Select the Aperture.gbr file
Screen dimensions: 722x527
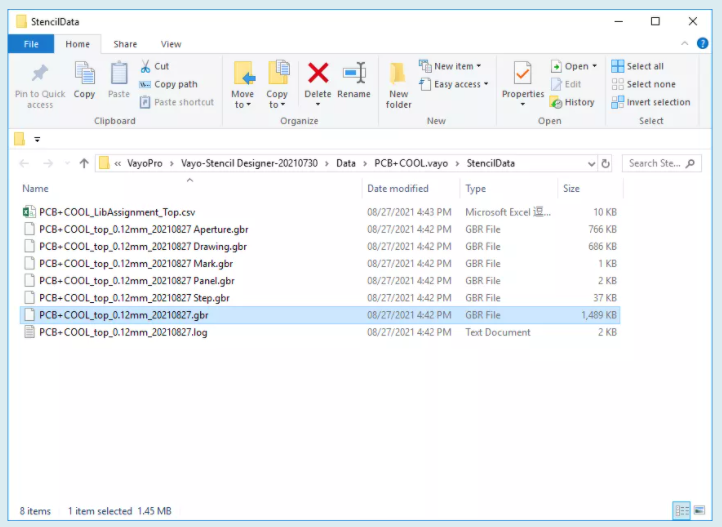(x=320, y=229)
